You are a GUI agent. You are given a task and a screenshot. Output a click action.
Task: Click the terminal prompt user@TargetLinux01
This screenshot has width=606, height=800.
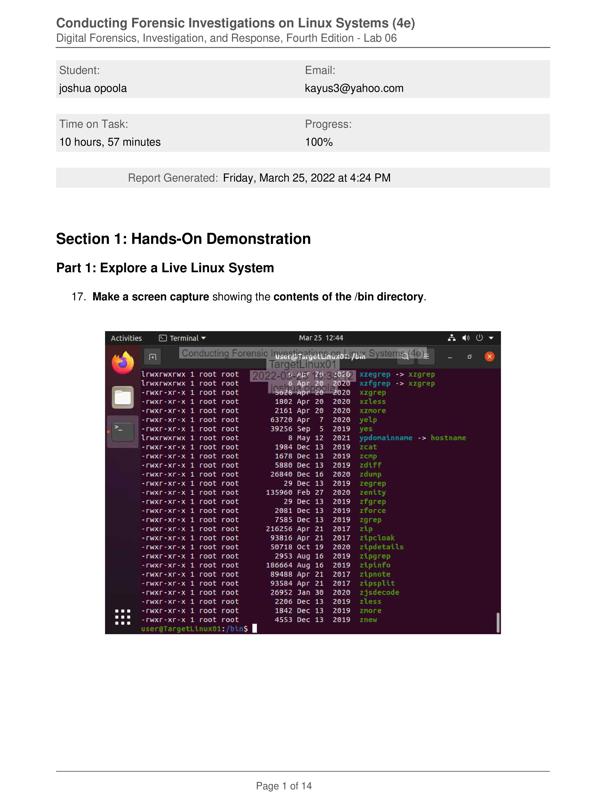(183, 629)
